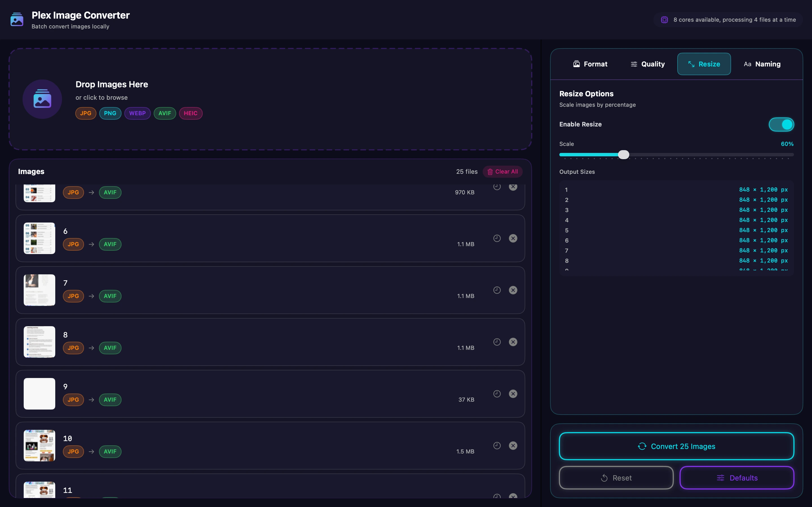The width and height of the screenshot is (812, 507).
Task: Open the Defaults settings
Action: point(737,477)
